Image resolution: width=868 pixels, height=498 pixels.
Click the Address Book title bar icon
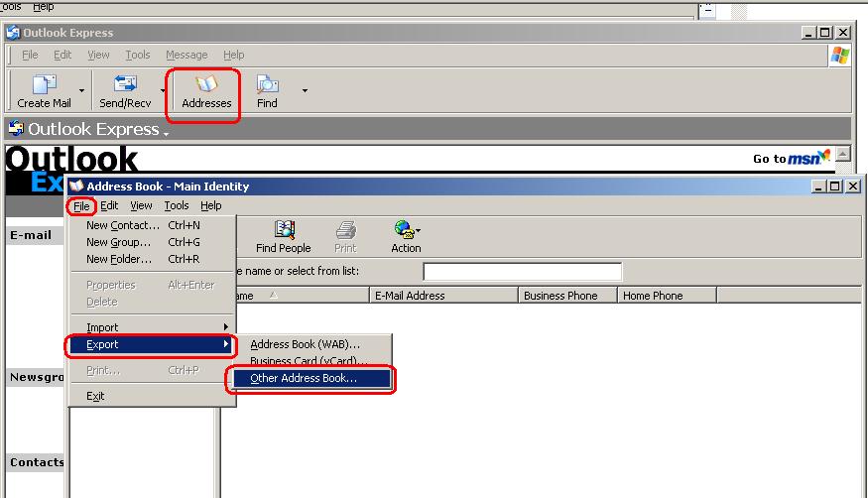(76, 186)
